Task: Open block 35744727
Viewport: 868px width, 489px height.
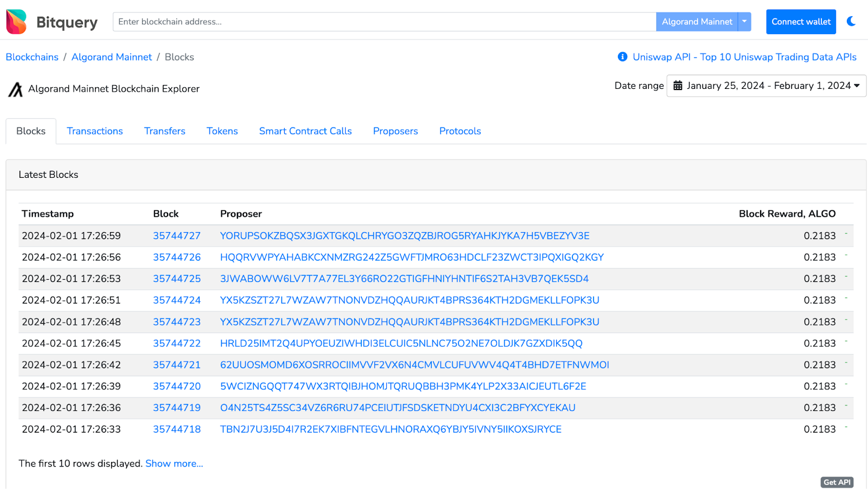Action: (177, 236)
